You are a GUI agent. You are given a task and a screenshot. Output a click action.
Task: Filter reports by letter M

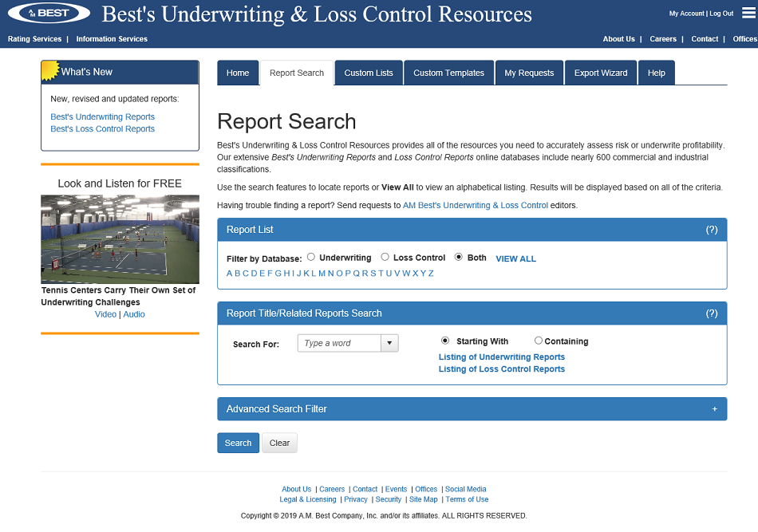coord(322,273)
